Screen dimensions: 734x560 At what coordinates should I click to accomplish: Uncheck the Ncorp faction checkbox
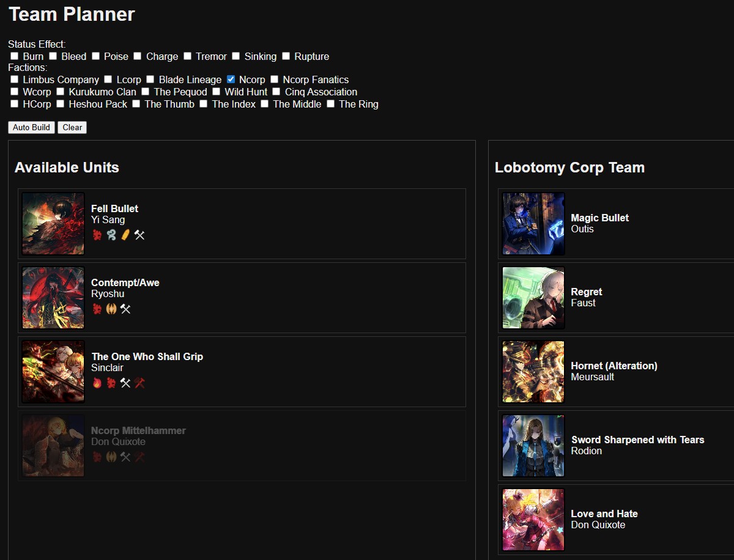click(x=231, y=79)
